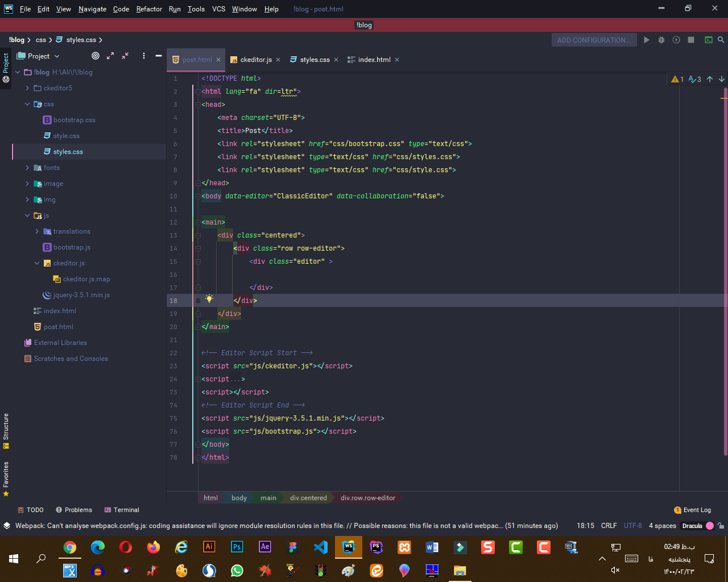Open the Illustrator icon in the taskbar
This screenshot has height=582, width=728.
click(x=209, y=547)
